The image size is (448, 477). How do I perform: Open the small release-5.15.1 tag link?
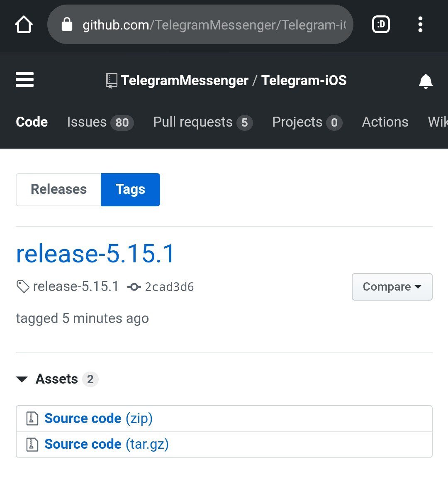[75, 286]
